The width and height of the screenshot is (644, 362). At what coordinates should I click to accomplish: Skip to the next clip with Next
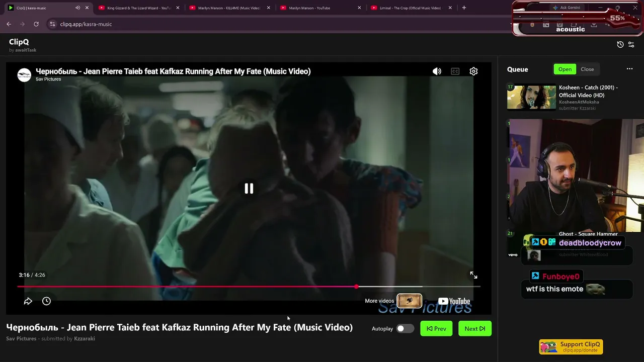click(x=475, y=329)
